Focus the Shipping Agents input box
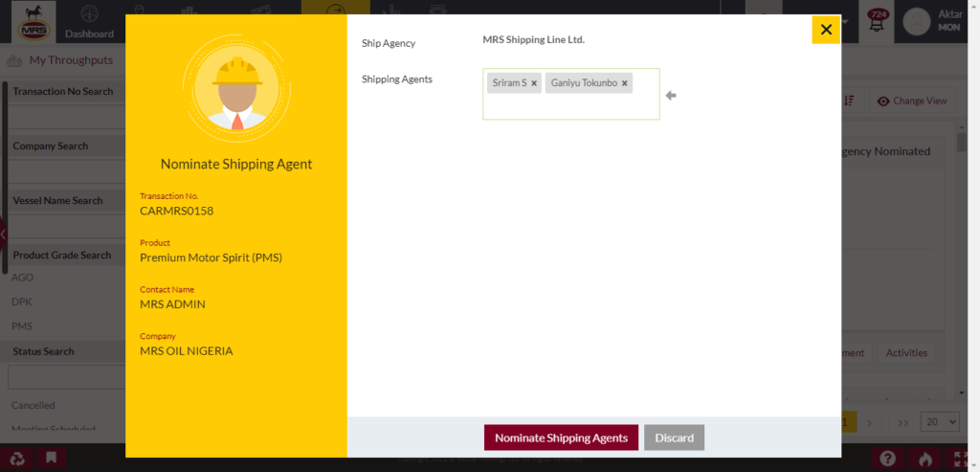 point(570,94)
